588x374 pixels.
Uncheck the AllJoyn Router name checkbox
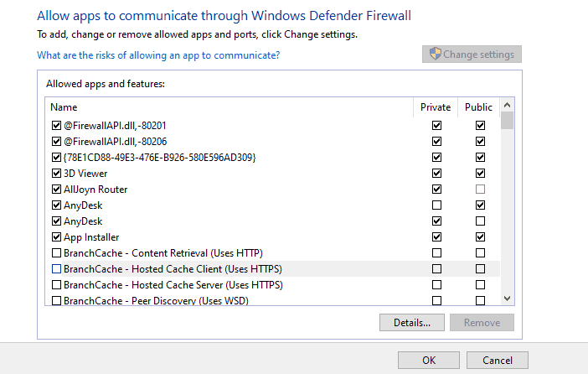click(56, 190)
